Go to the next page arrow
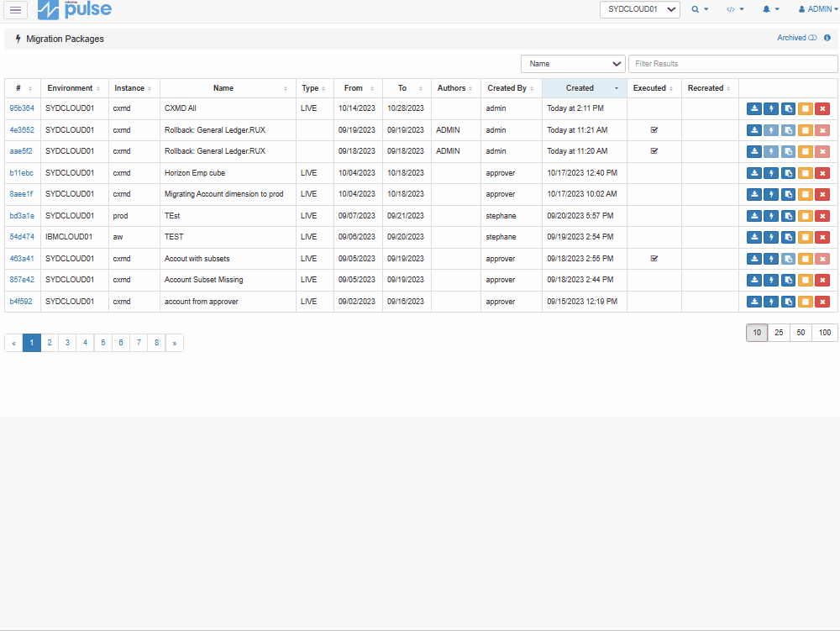This screenshot has width=840, height=631. tap(175, 343)
